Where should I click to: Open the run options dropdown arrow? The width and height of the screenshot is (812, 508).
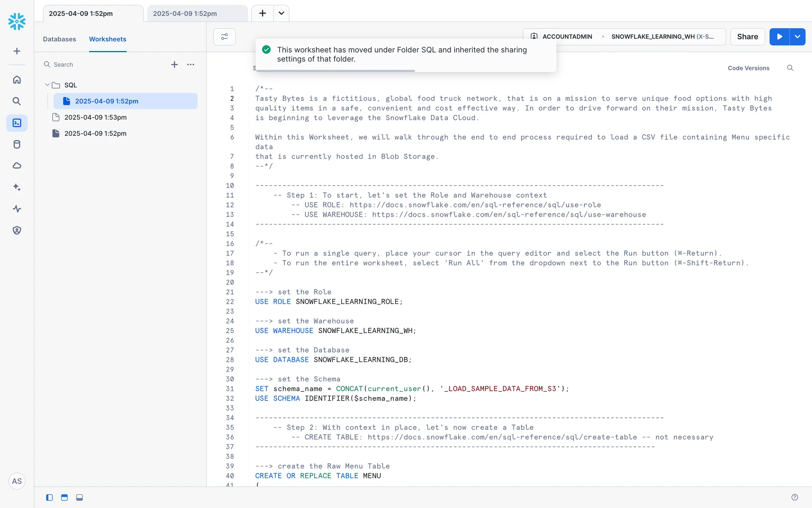[x=797, y=37]
